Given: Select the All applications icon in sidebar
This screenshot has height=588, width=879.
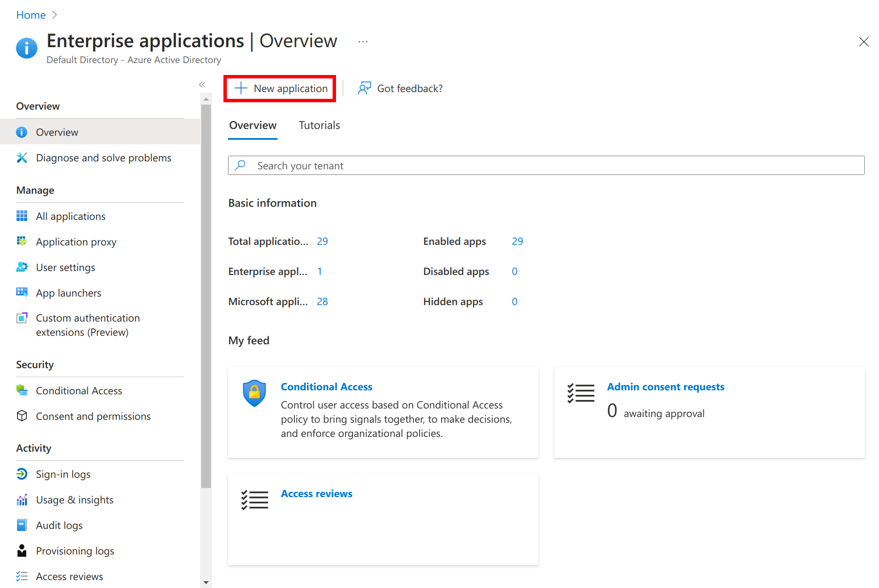Looking at the screenshot, I should (22, 216).
